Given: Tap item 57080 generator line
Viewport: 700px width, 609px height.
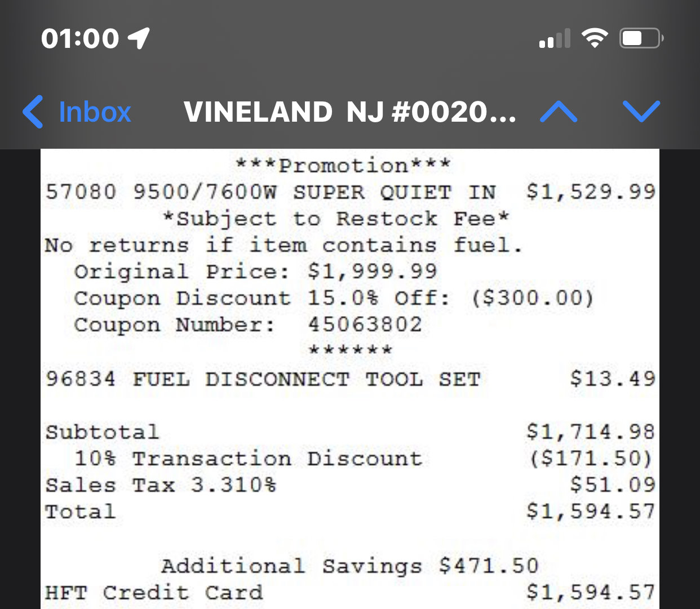Looking at the screenshot, I should 351,192.
